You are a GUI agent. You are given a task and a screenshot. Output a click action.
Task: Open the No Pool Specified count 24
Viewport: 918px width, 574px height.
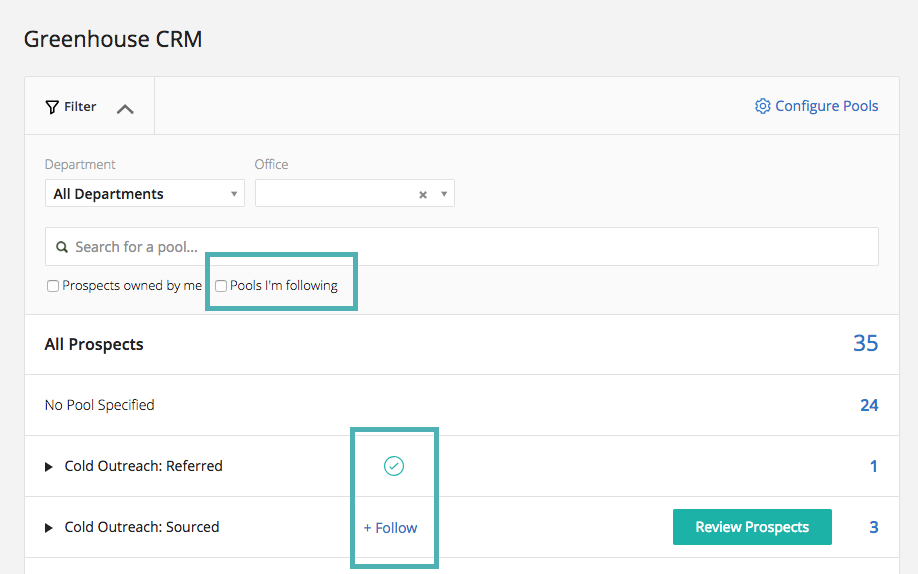pos(869,405)
